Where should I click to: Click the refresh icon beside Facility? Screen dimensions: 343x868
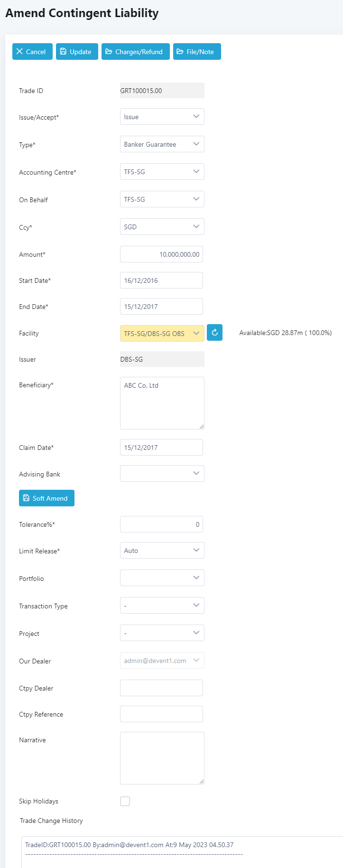coord(214,333)
